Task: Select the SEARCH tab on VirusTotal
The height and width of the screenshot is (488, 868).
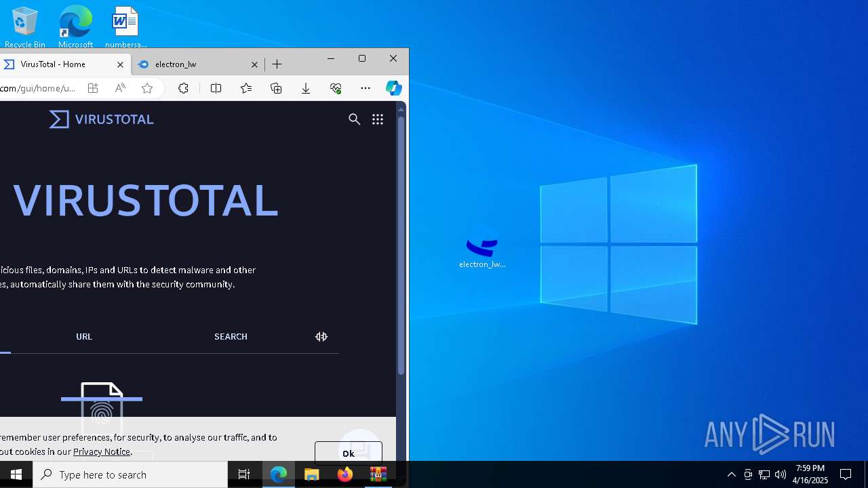Action: coord(231,336)
